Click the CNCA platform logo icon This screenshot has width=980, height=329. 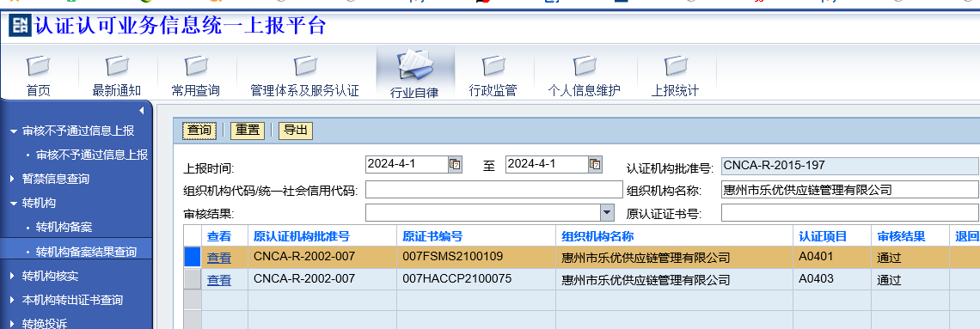pyautogui.click(x=20, y=26)
